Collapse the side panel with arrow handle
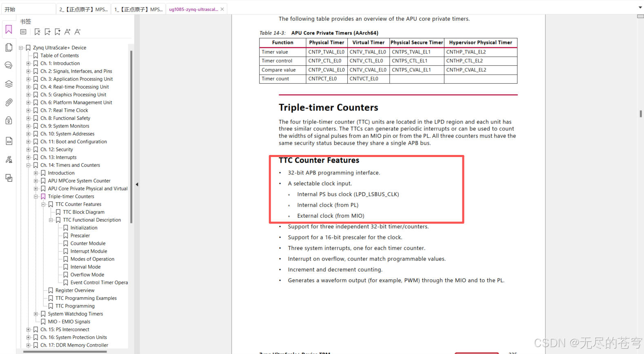Viewport: 644px width, 354px height. tap(137, 184)
